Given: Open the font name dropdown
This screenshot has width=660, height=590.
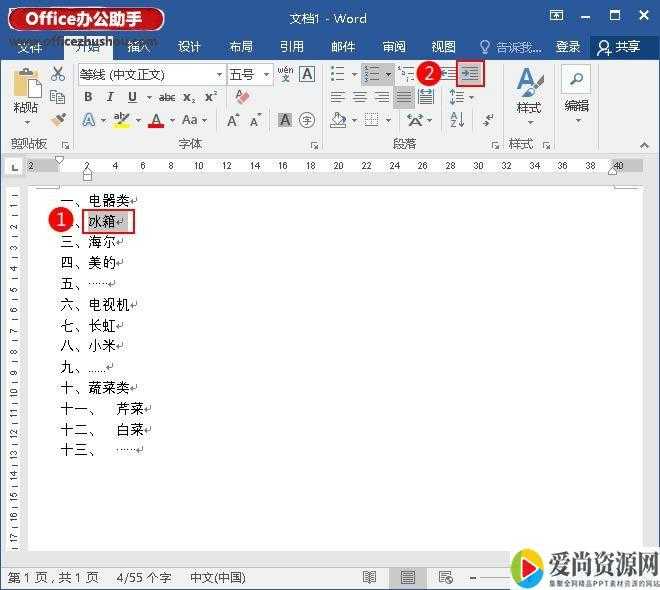Looking at the screenshot, I should (x=219, y=74).
